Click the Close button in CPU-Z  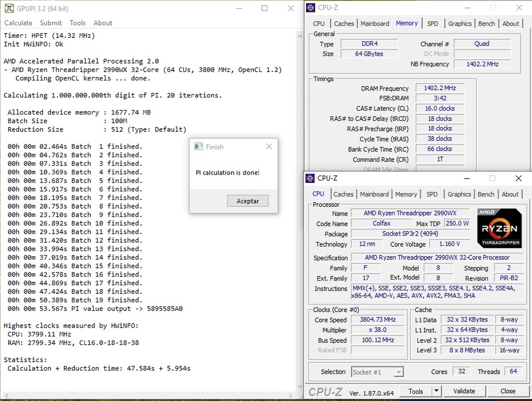pyautogui.click(x=508, y=391)
